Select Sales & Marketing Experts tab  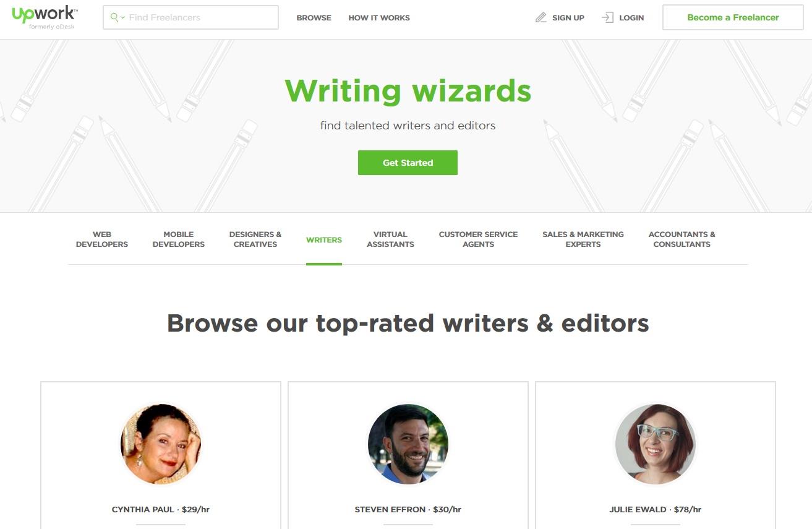[583, 239]
